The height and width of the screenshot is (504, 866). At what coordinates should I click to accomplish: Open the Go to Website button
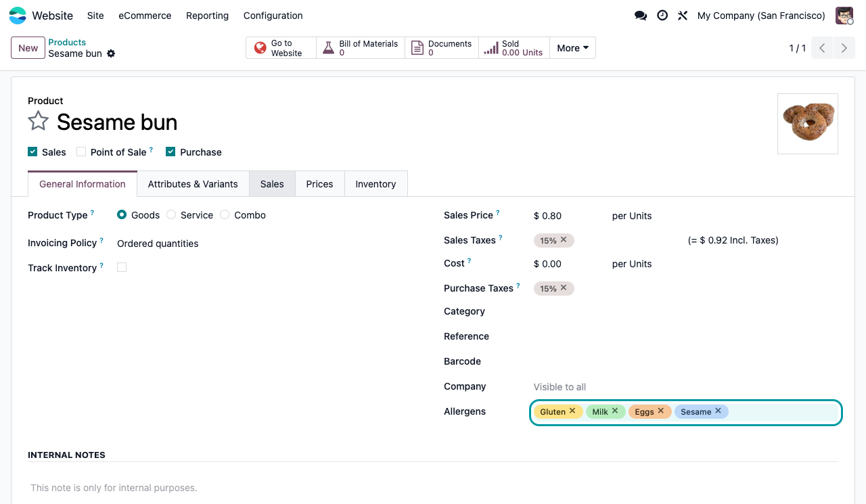click(x=281, y=48)
